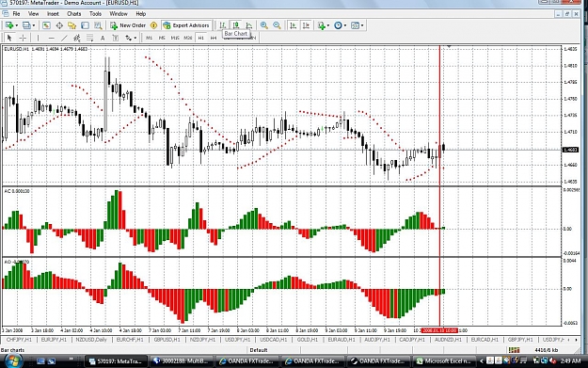
Task: Open the File menu
Action: [x=17, y=14]
